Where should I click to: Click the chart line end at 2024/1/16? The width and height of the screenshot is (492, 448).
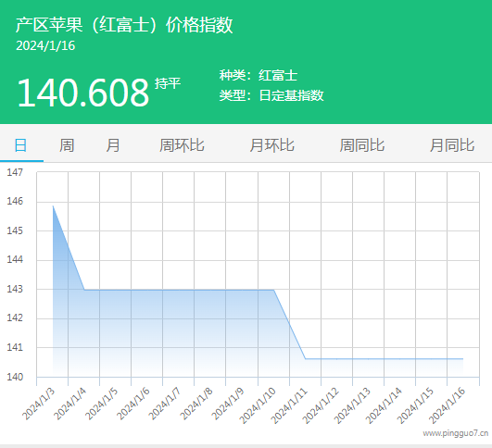point(463,358)
